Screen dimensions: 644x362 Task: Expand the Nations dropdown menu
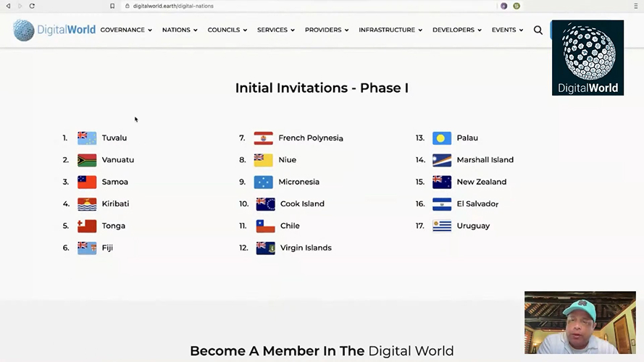click(x=180, y=30)
